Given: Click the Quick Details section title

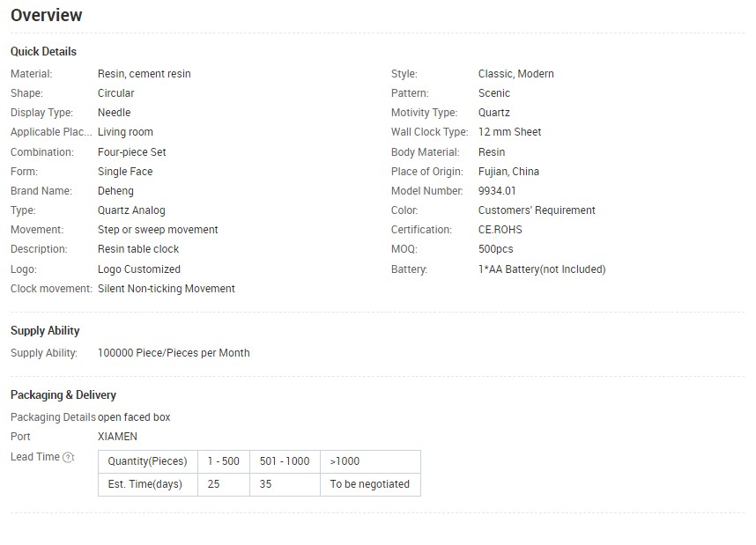Looking at the screenshot, I should [43, 52].
